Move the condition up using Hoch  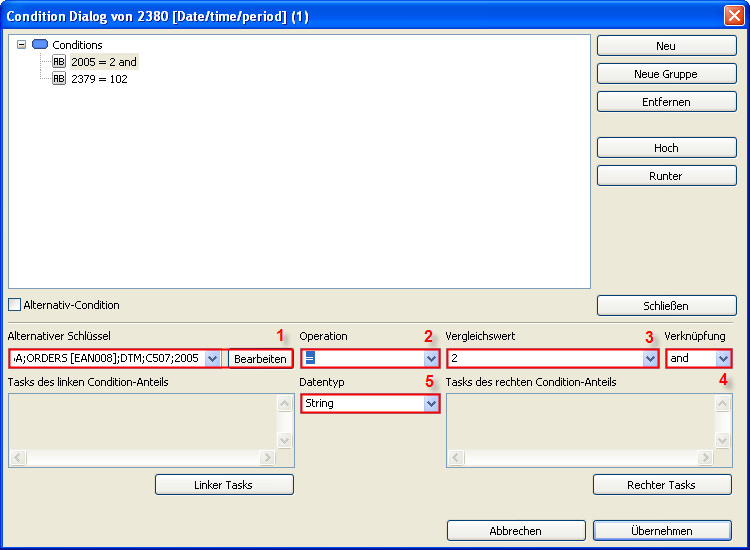click(x=665, y=148)
